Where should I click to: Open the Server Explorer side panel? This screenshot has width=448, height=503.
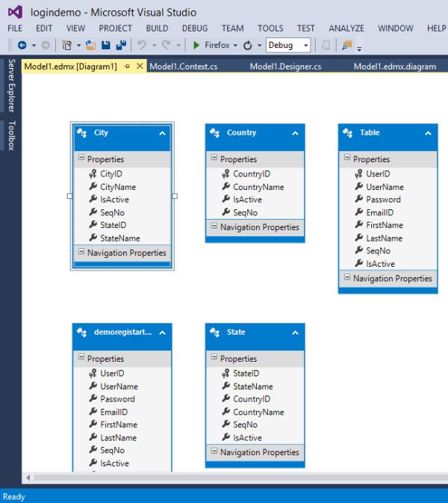pyautogui.click(x=11, y=86)
